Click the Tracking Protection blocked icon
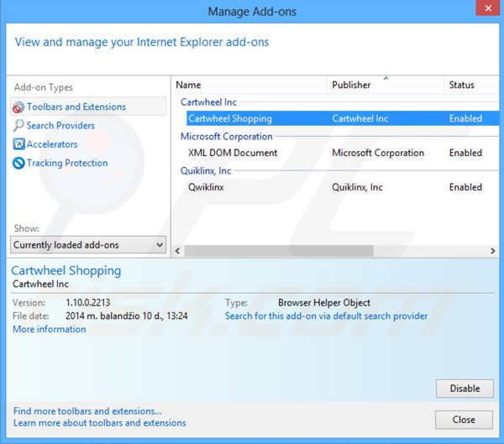504x444 pixels. click(18, 163)
